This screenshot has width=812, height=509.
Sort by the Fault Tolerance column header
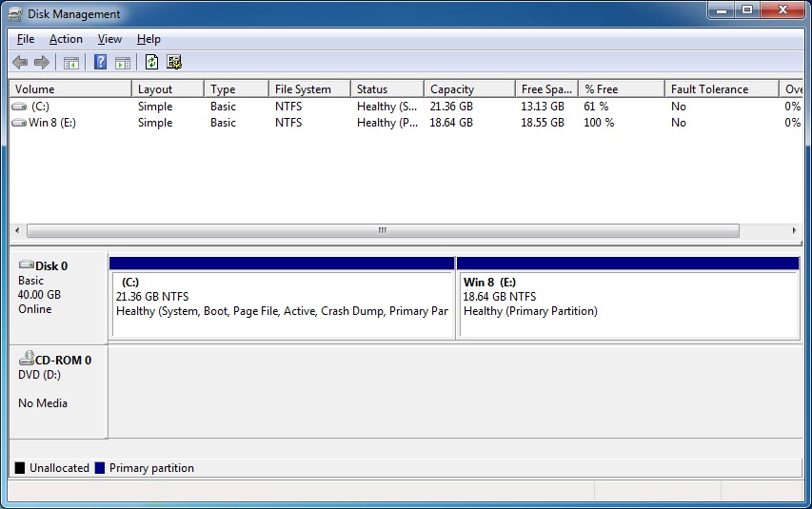(x=722, y=89)
